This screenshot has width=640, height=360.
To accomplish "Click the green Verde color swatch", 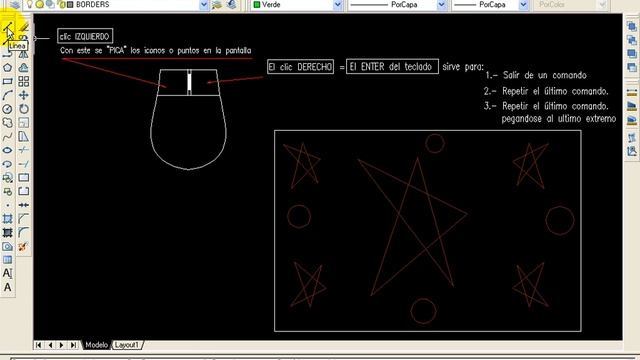I will coord(257,5).
